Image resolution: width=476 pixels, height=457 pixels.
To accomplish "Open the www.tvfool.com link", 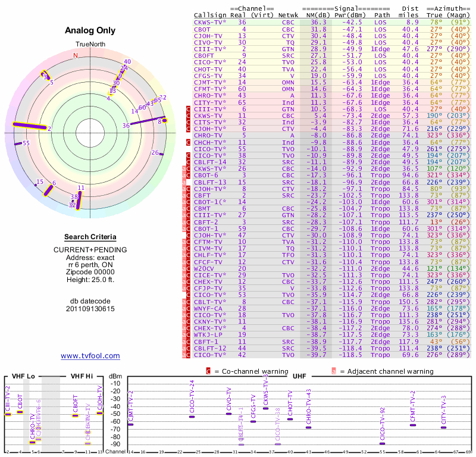I will [90, 356].
